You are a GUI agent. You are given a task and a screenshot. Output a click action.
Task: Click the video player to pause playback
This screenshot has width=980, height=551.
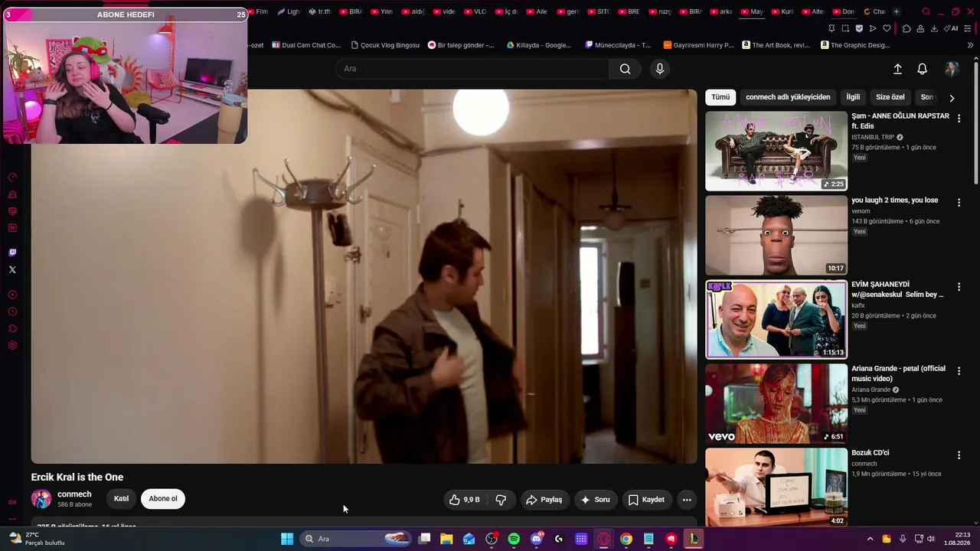tap(364, 276)
